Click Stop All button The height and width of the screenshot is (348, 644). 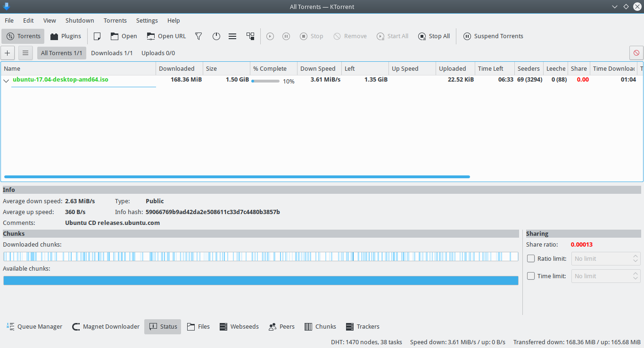434,36
